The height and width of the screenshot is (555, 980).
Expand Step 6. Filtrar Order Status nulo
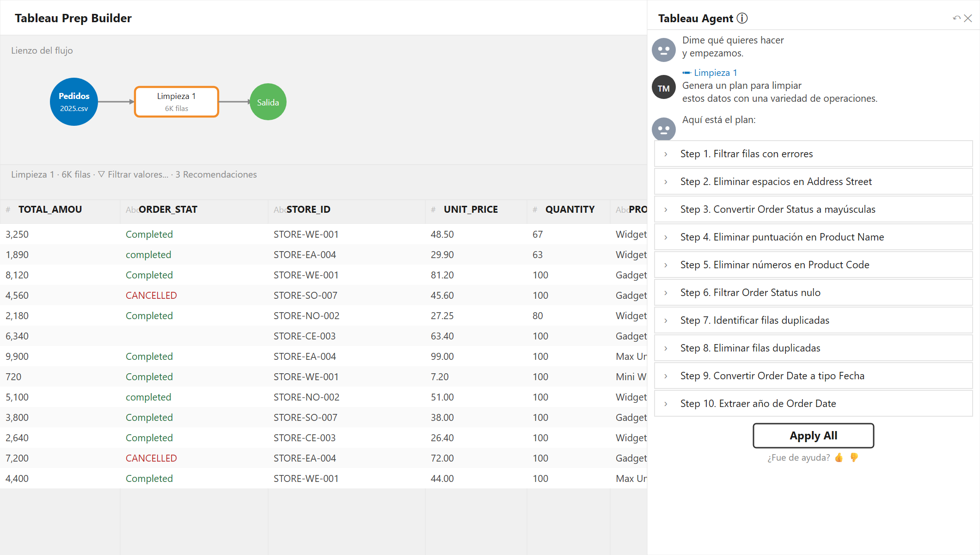(x=814, y=292)
